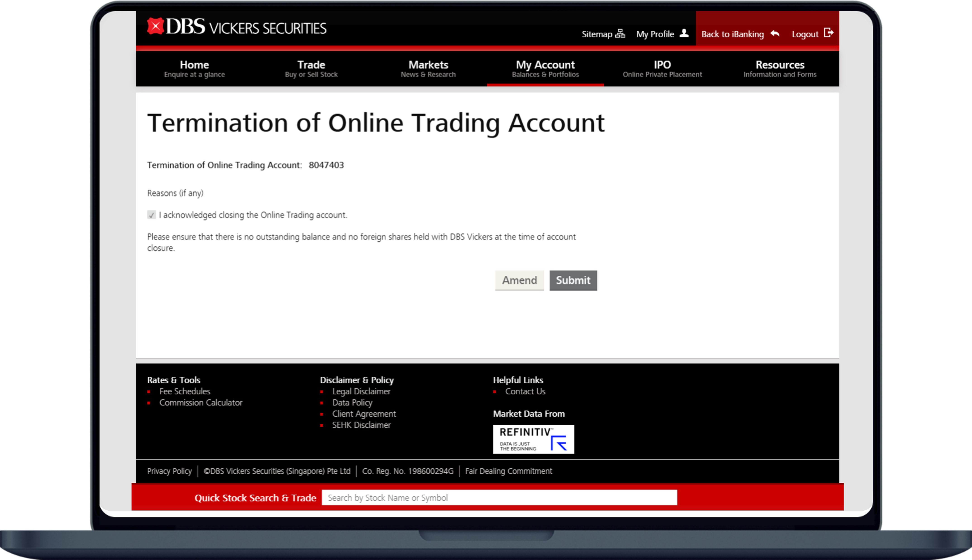Open the Resources tab

(x=780, y=69)
